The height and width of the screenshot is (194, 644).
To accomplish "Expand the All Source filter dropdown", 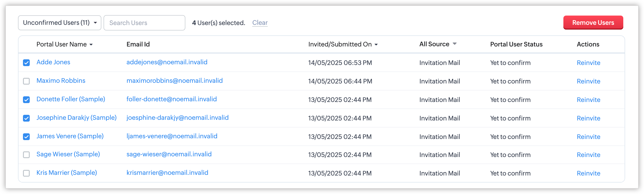I will pos(454,44).
